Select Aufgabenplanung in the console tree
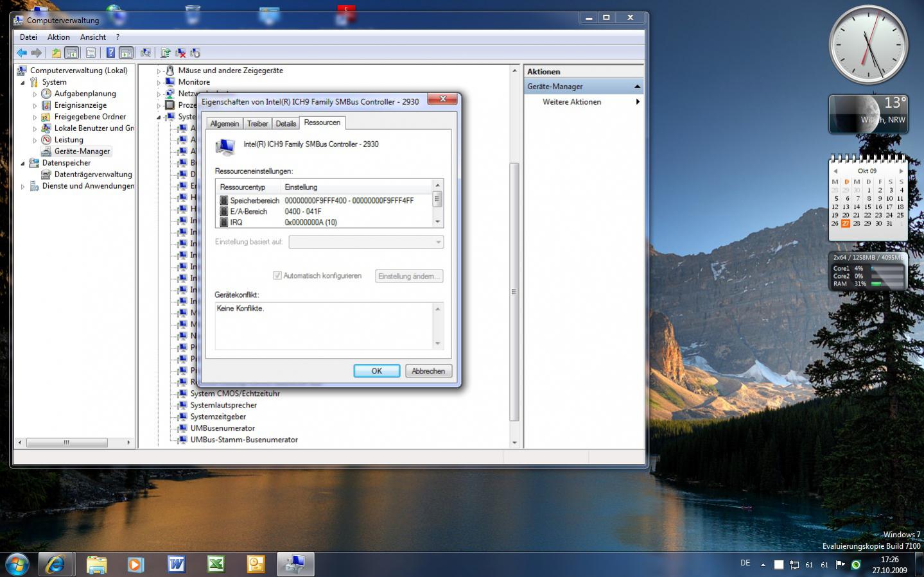The image size is (924, 577). 85,94
